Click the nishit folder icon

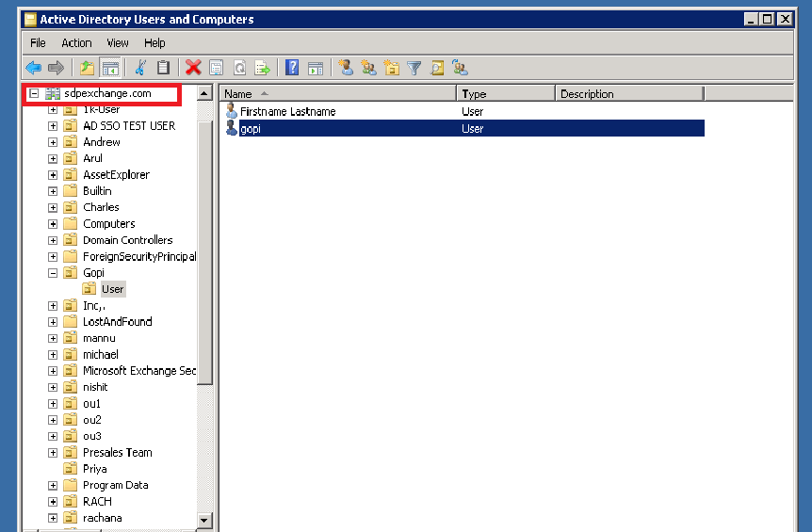[x=70, y=387]
